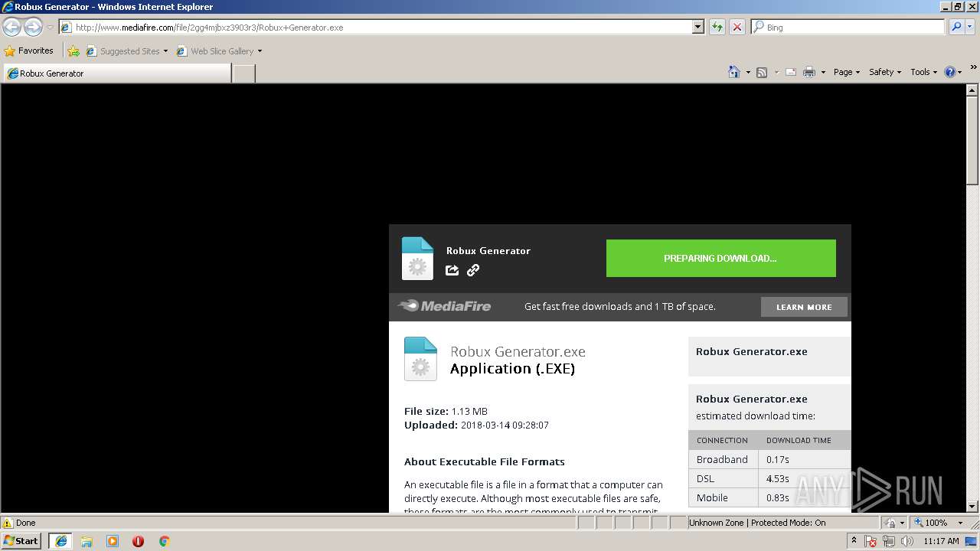980x551 pixels.
Task: Open the recent pages dropdown arrow
Action: pyautogui.click(x=50, y=28)
